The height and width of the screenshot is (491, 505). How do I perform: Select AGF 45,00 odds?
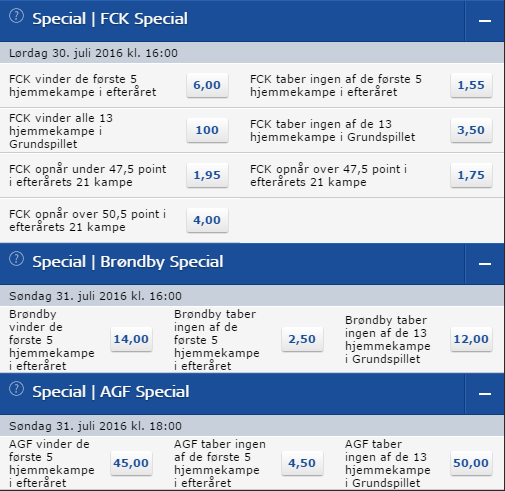point(131,463)
